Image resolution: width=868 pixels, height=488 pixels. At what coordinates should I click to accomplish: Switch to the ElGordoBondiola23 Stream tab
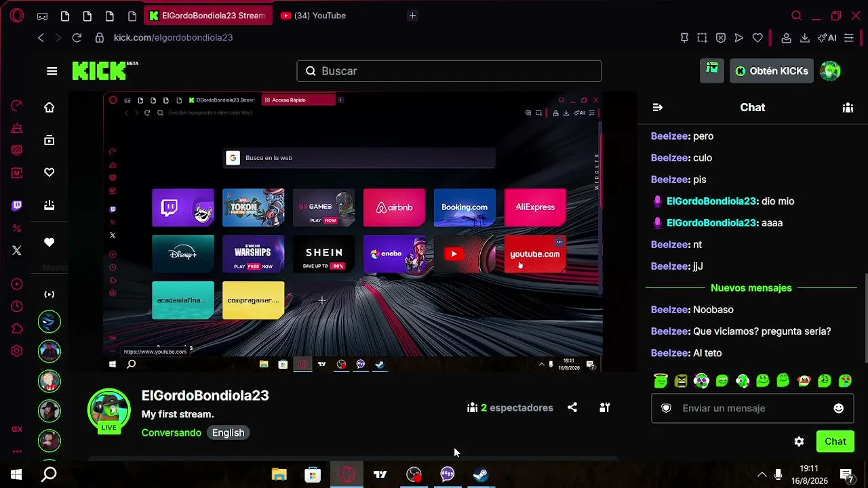[208, 16]
